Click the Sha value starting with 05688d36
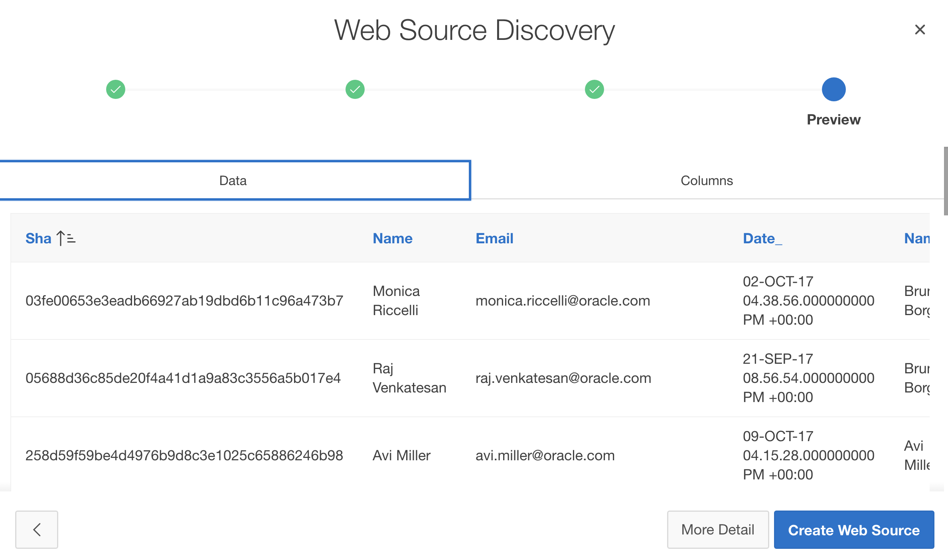The height and width of the screenshot is (560, 948). tap(183, 378)
